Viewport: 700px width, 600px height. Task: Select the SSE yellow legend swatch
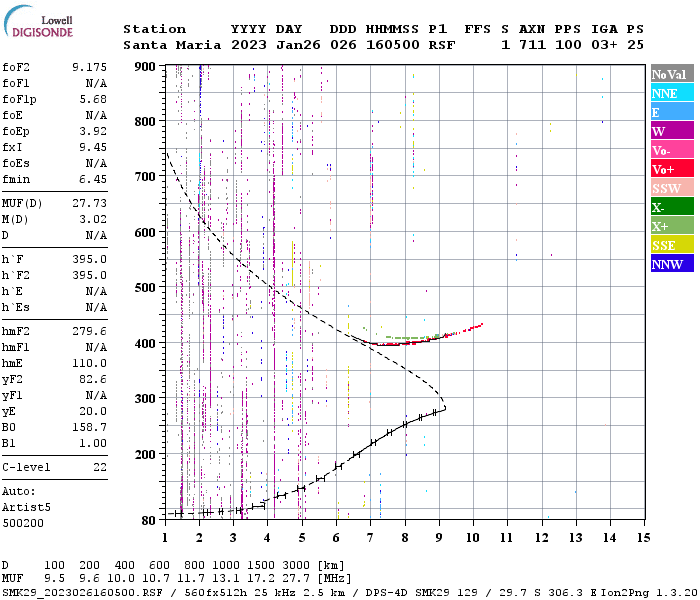(672, 245)
